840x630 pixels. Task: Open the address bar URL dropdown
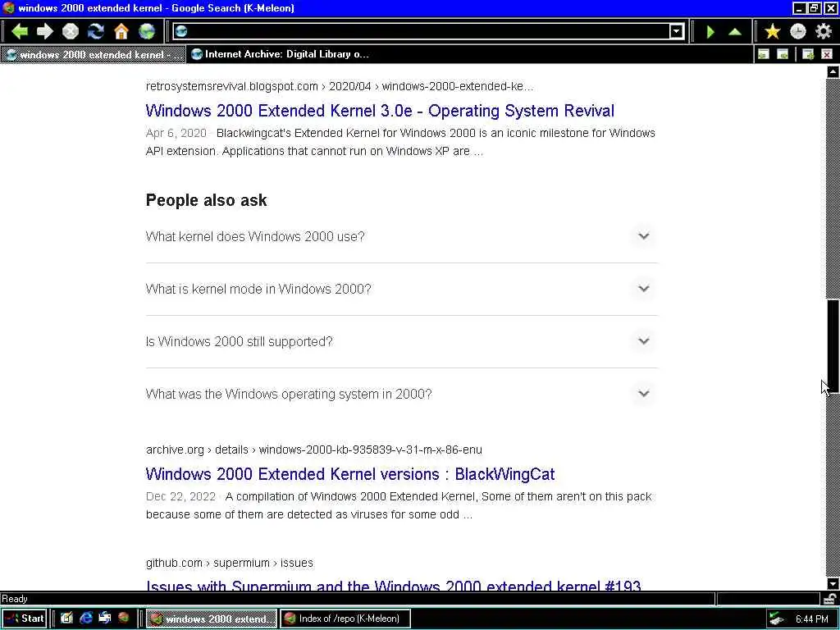(677, 32)
